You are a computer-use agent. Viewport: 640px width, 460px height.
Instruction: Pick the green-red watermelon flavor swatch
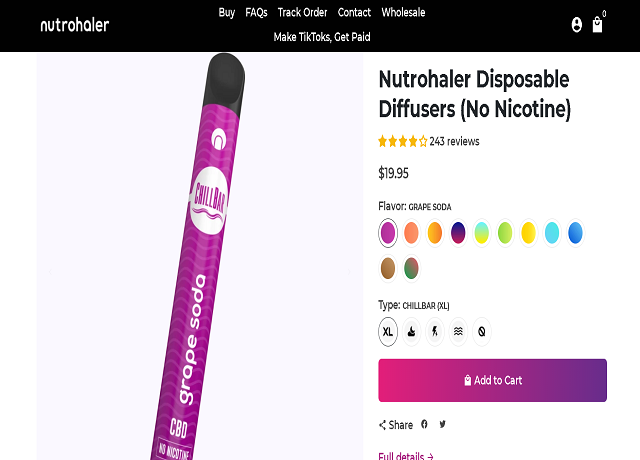click(411, 268)
